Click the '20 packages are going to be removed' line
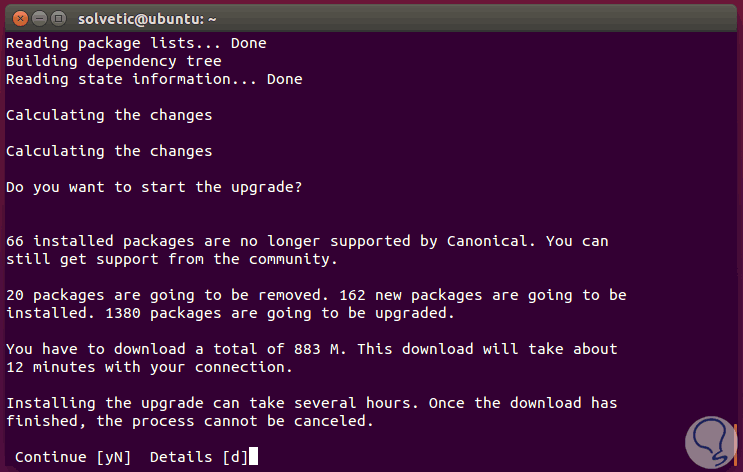743x472 pixels. point(316,295)
